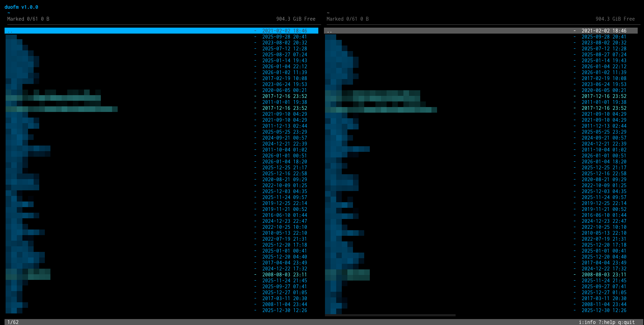Screen dimensions: 644x325
Task: Select left pane row dated 2025-05-25 23:29
Action: (161, 132)
